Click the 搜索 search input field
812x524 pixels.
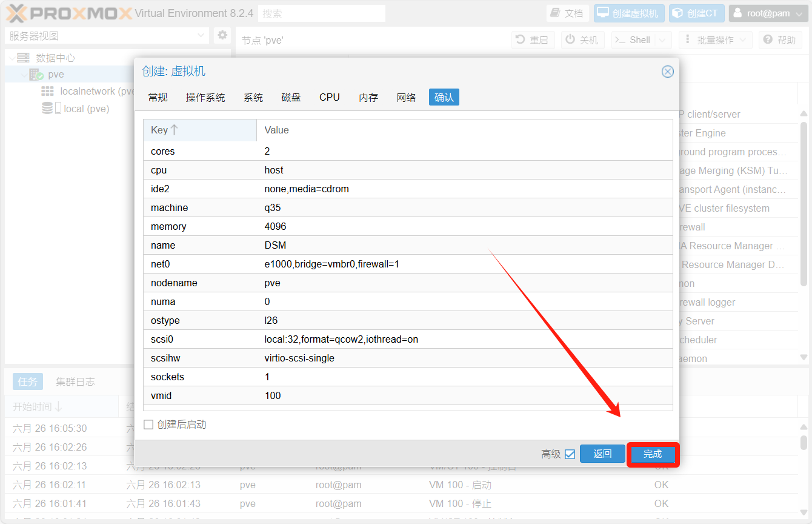pos(321,13)
